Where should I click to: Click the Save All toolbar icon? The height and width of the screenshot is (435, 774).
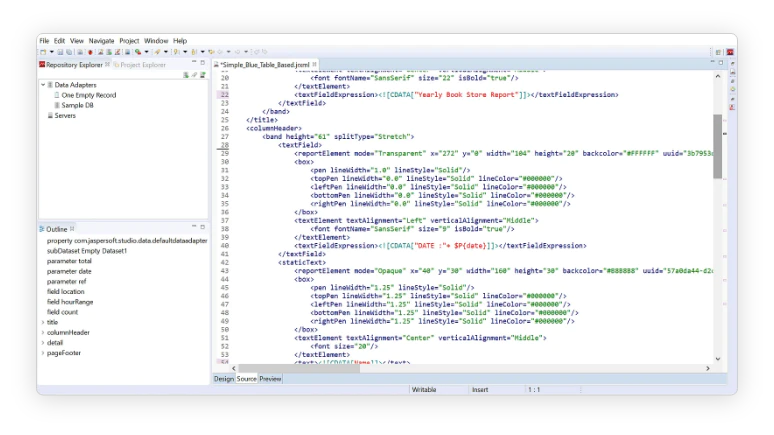69,52
